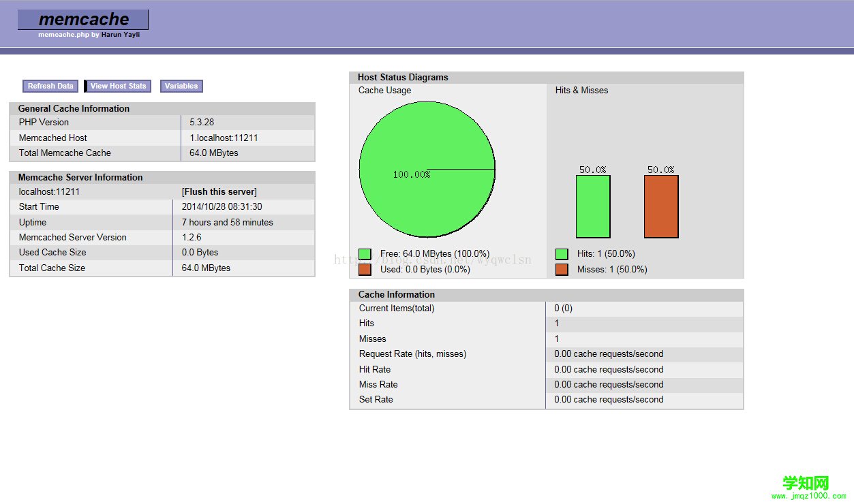
Task: Click the Memcache Server Information header
Action: pyautogui.click(x=80, y=178)
